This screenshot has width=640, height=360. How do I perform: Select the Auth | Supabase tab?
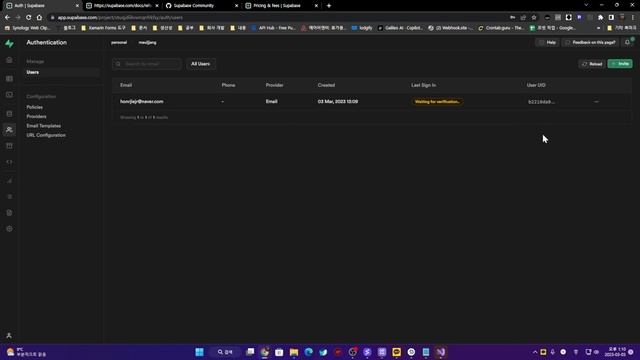(42, 6)
